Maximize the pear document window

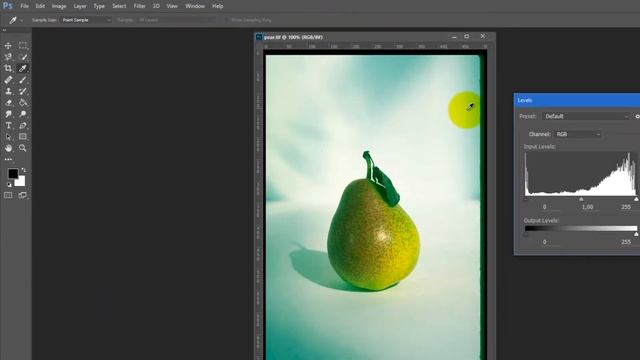tap(467, 37)
